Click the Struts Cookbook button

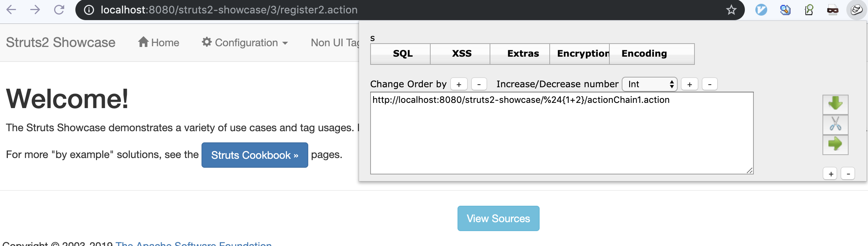click(255, 155)
